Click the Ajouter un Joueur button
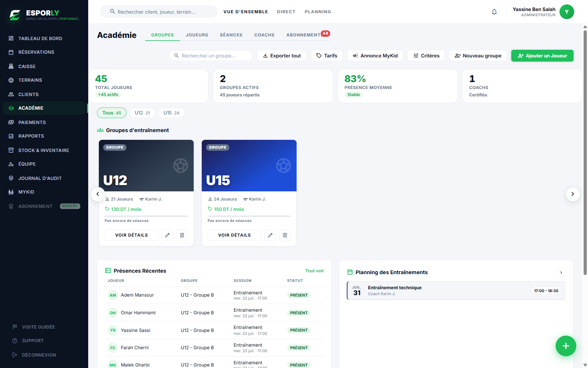The width and height of the screenshot is (588, 368). (x=542, y=56)
